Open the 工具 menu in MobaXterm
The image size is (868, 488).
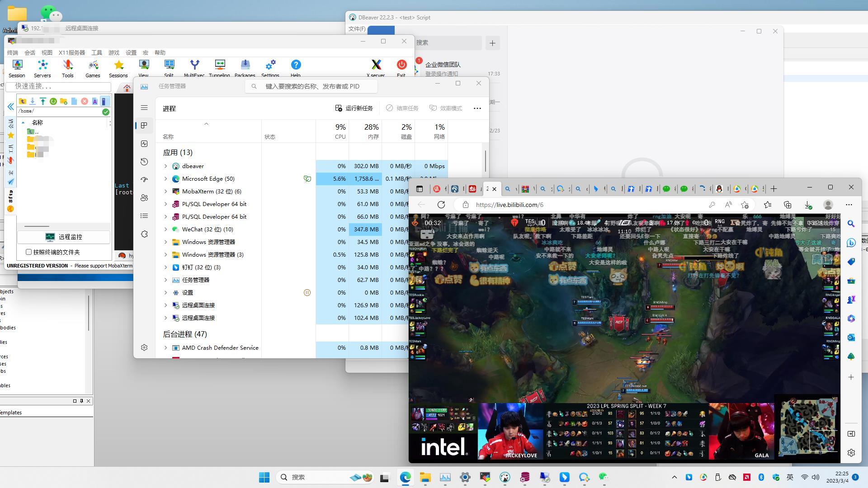point(96,52)
